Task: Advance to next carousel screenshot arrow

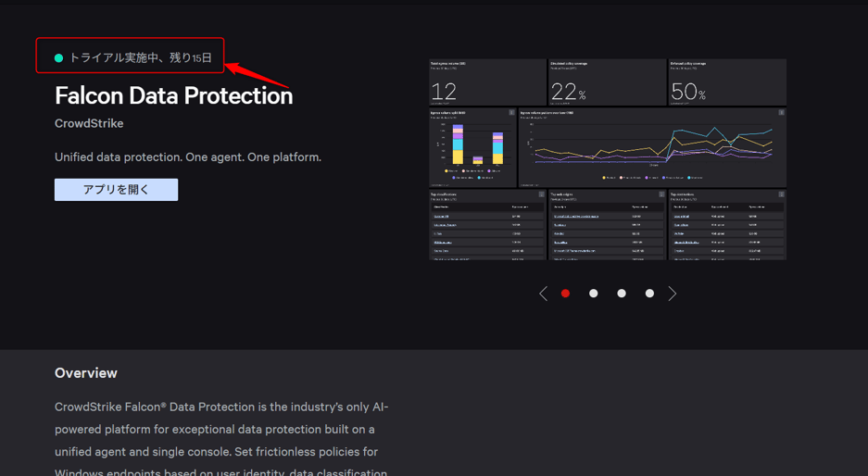Action: (672, 294)
